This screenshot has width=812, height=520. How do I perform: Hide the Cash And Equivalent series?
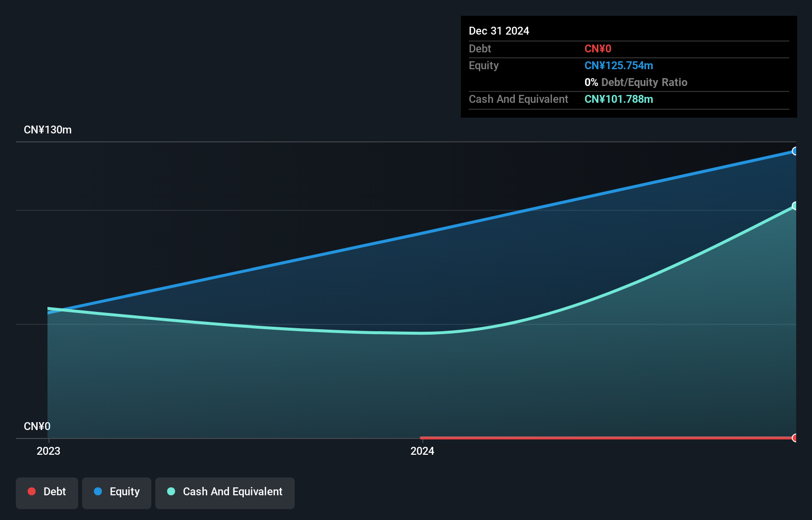[225, 492]
